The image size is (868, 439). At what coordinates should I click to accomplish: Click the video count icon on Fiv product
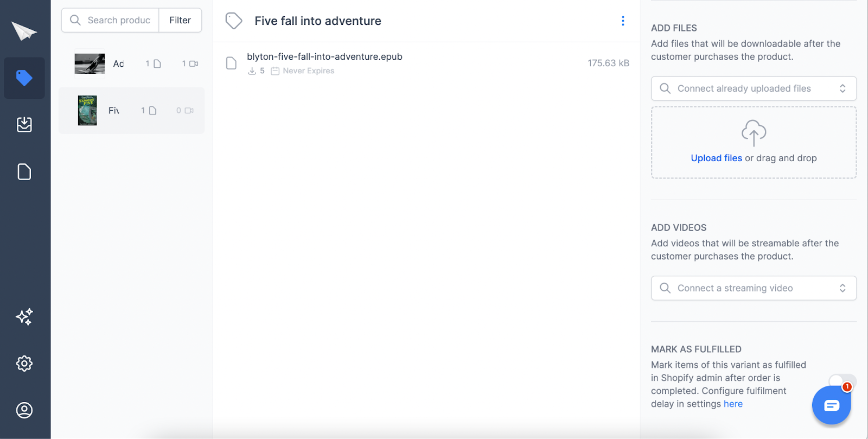189,111
